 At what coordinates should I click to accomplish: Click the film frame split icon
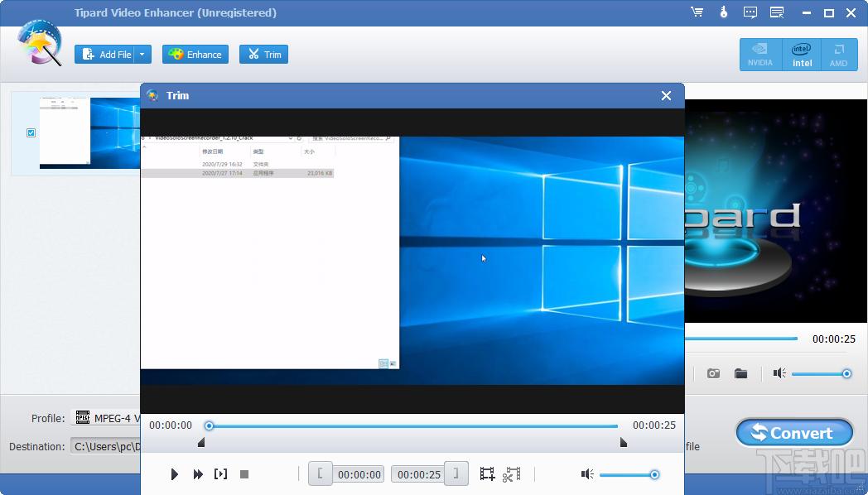coord(487,474)
